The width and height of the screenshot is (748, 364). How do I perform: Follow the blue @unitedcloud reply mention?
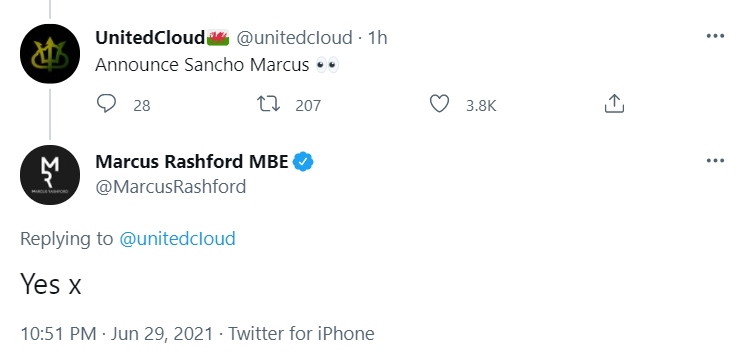[177, 239]
